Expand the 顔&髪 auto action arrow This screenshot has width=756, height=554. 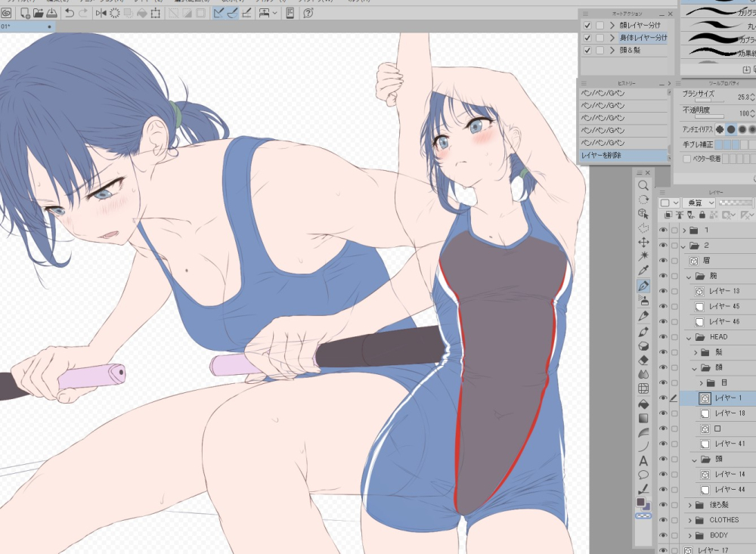[612, 50]
